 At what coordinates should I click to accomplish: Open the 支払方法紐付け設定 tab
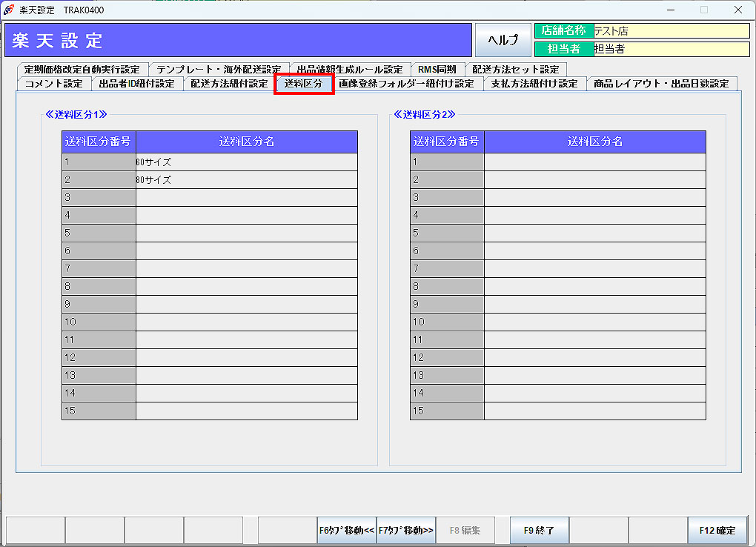534,83
